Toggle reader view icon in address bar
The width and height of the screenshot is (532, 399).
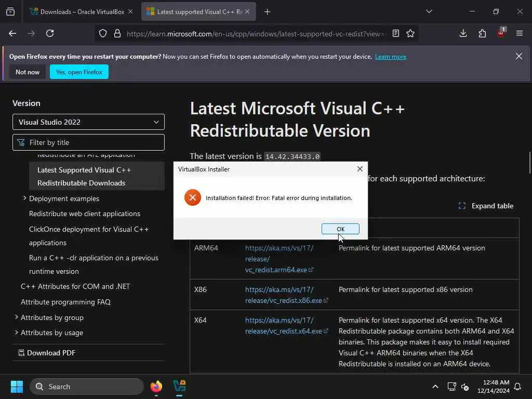click(x=395, y=33)
